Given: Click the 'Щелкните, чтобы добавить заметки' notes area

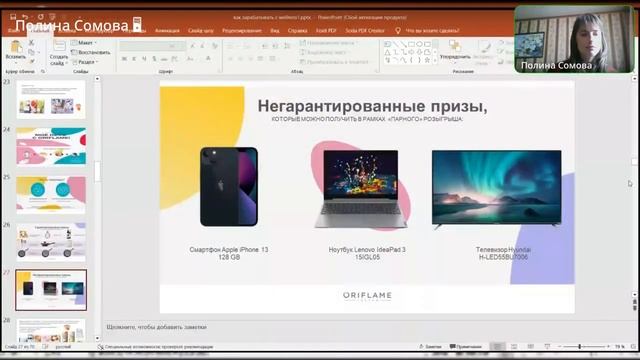Looking at the screenshot, I should tap(156, 327).
